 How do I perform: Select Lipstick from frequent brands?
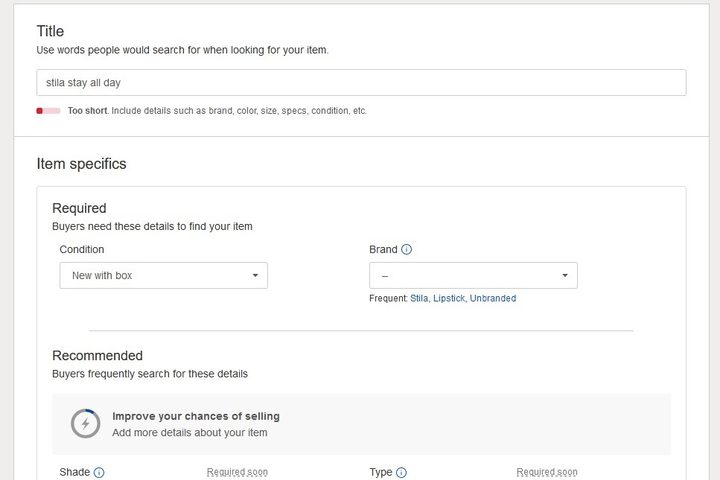pyautogui.click(x=449, y=299)
